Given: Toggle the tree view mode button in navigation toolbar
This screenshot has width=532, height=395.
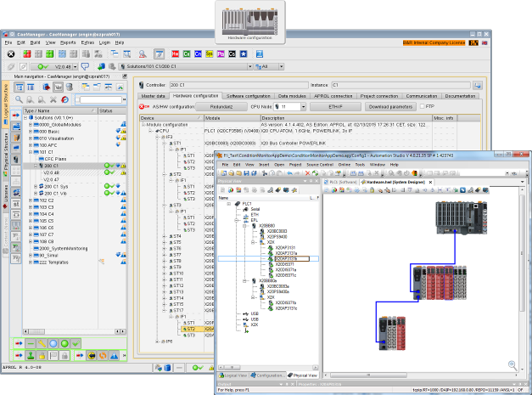Looking at the screenshot, I should [x=19, y=87].
